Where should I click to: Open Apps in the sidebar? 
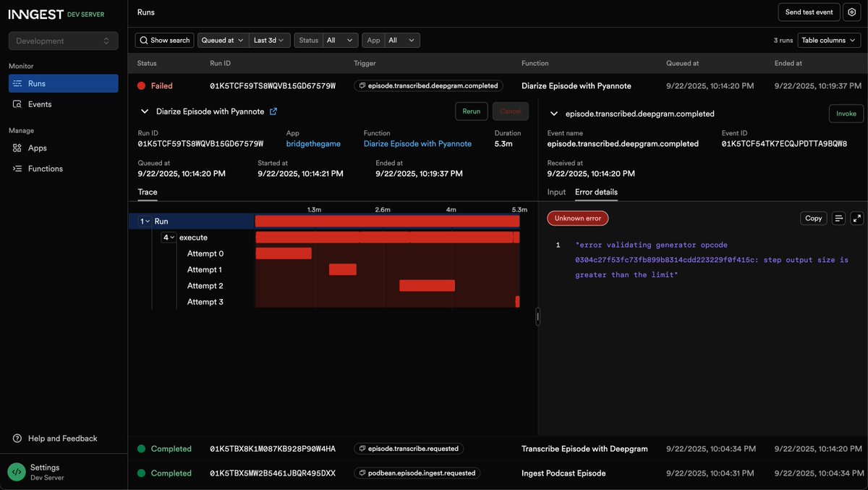tap(64, 148)
